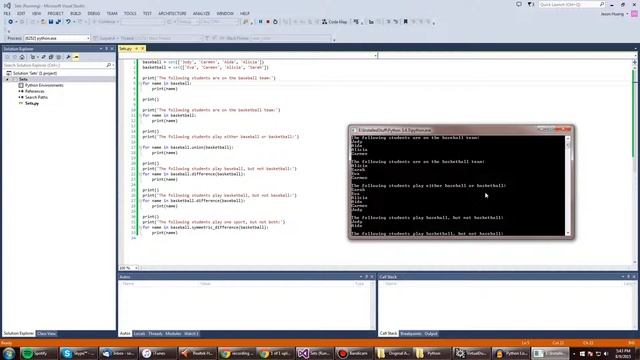Select the Solution 'Sets' root node
Viewport: 640px width, 360px height.
coord(35,73)
